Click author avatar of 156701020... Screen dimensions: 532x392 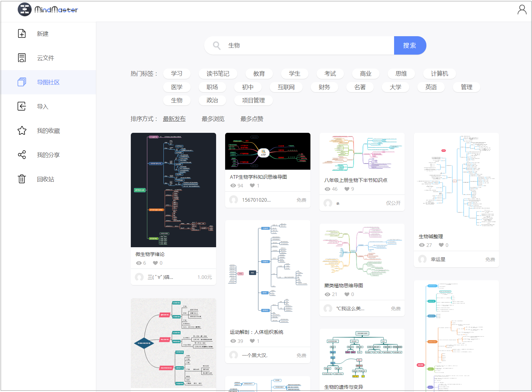[234, 200]
